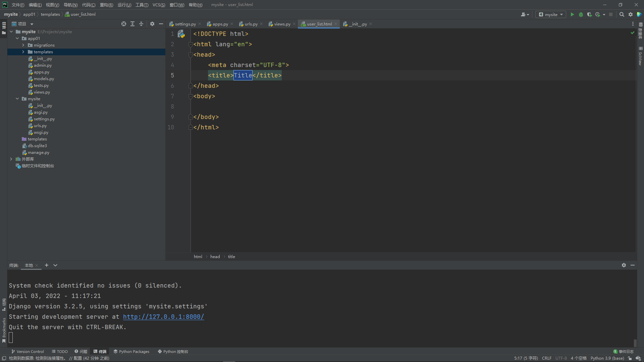This screenshot has width=644, height=362.
Task: Open IDE settings gear in top toolbar
Action: (631, 14)
